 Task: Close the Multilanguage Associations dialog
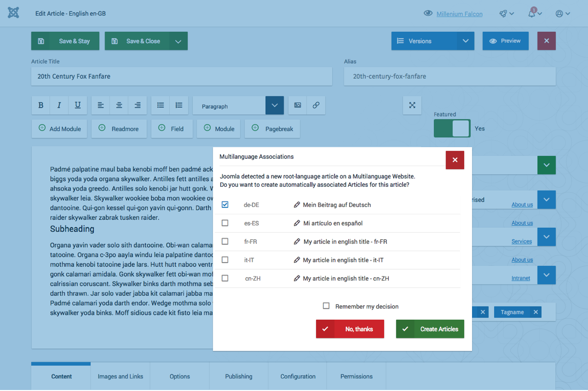(x=455, y=160)
